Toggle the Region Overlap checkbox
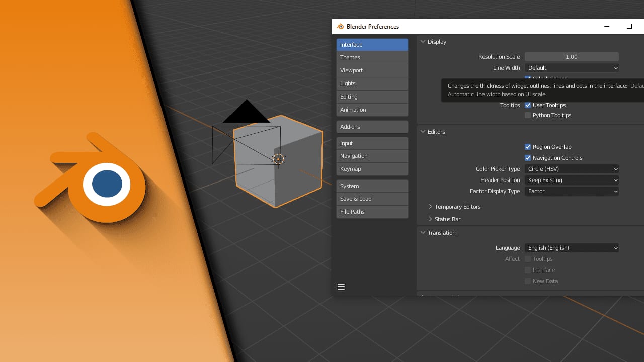Image resolution: width=644 pixels, height=362 pixels. [528, 147]
